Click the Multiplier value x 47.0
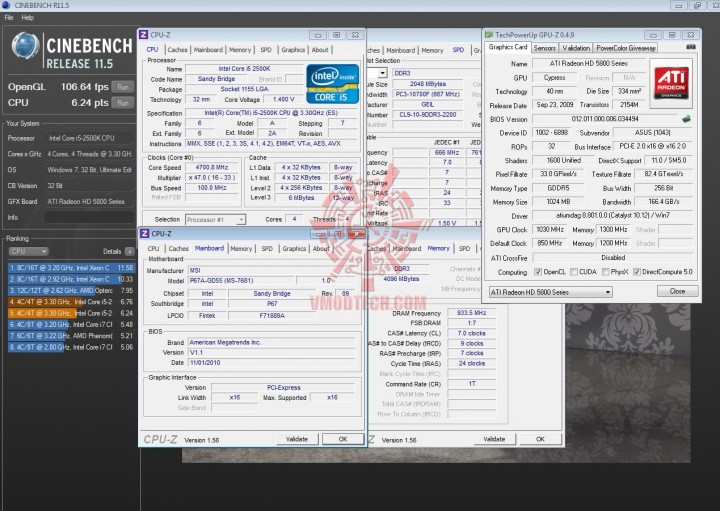This screenshot has width=720, height=511. point(212,178)
